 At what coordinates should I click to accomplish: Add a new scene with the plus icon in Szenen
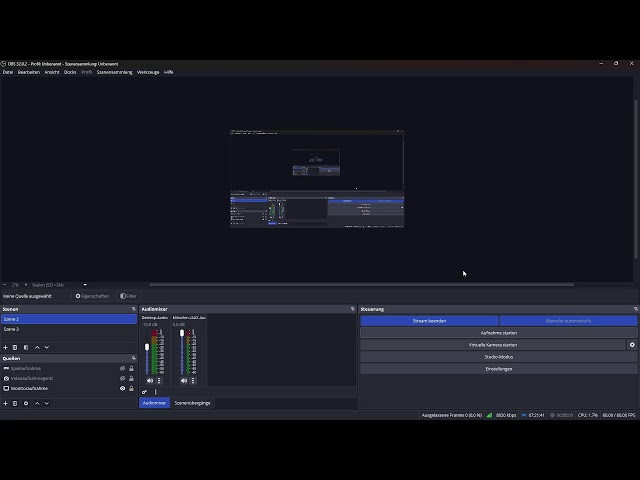(5, 347)
